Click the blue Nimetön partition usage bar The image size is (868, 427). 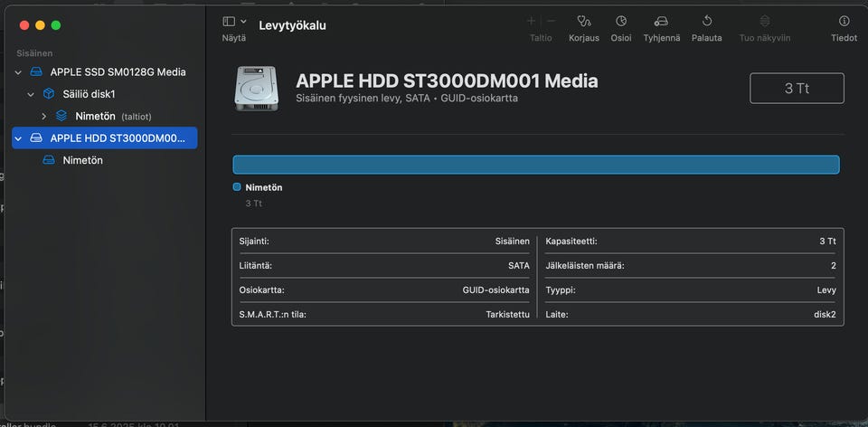536,165
